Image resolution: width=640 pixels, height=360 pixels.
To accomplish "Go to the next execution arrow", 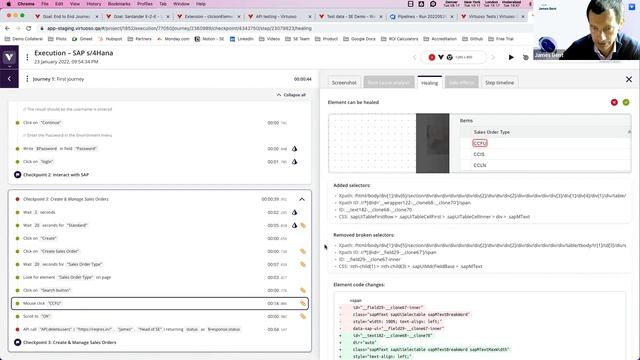I will (x=493, y=58).
